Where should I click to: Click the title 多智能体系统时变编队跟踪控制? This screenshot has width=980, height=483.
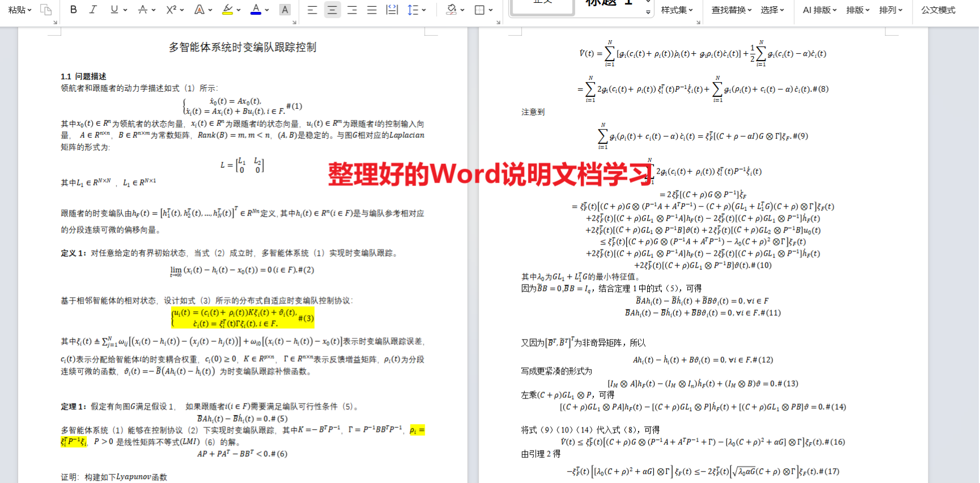click(243, 47)
